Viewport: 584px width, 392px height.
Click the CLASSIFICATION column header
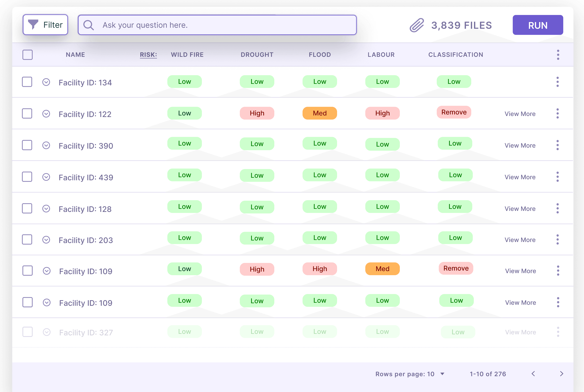tap(455, 55)
